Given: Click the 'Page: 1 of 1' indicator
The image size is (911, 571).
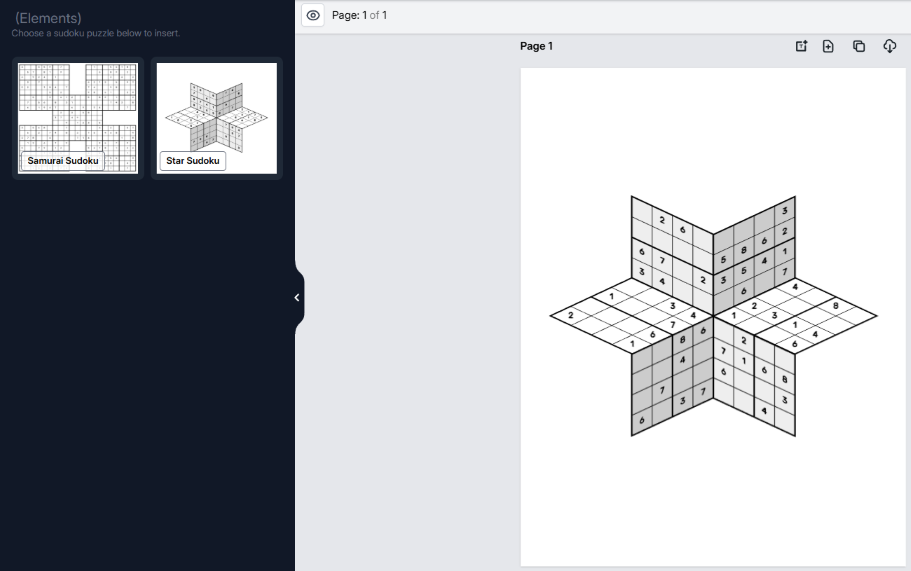Looking at the screenshot, I should 359,15.
